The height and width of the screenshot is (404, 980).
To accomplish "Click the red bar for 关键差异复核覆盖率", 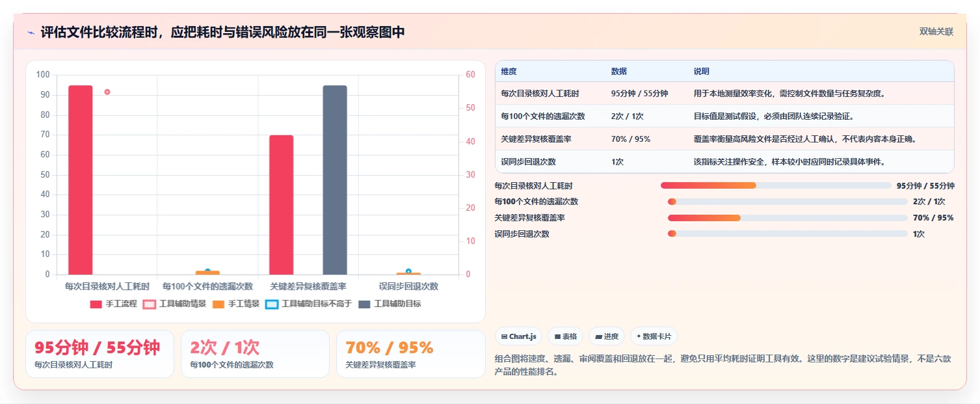I will click(282, 205).
